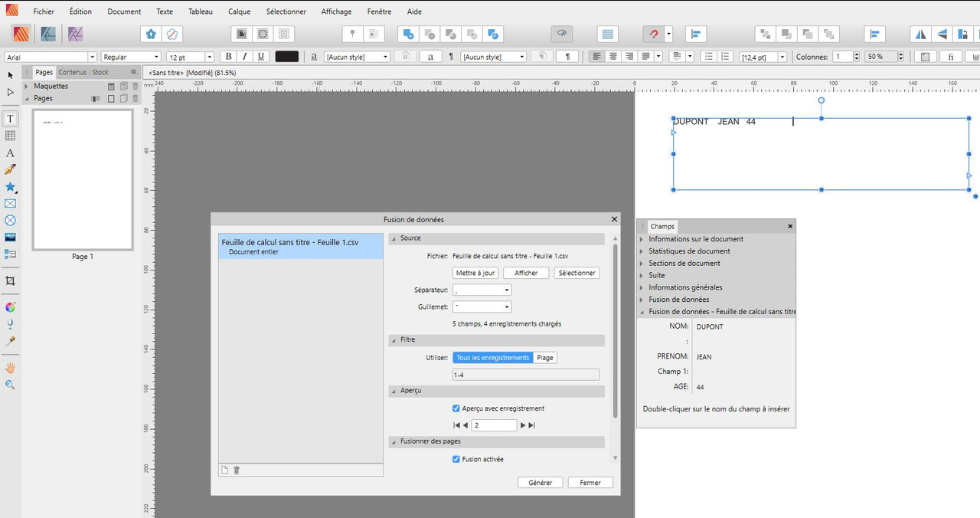Screen dimensions: 980x518
Task: Jump to first record in preview
Action: coord(457,425)
